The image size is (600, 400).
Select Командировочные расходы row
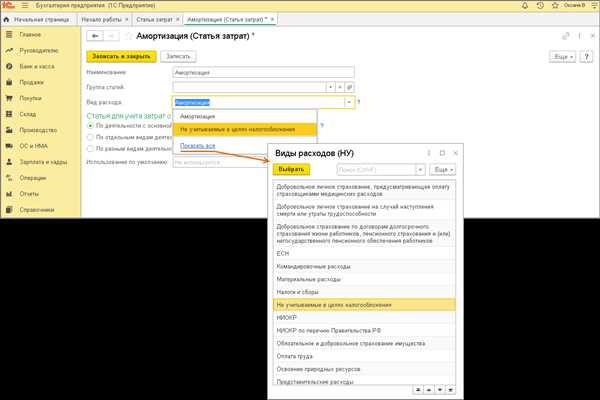pos(364,266)
